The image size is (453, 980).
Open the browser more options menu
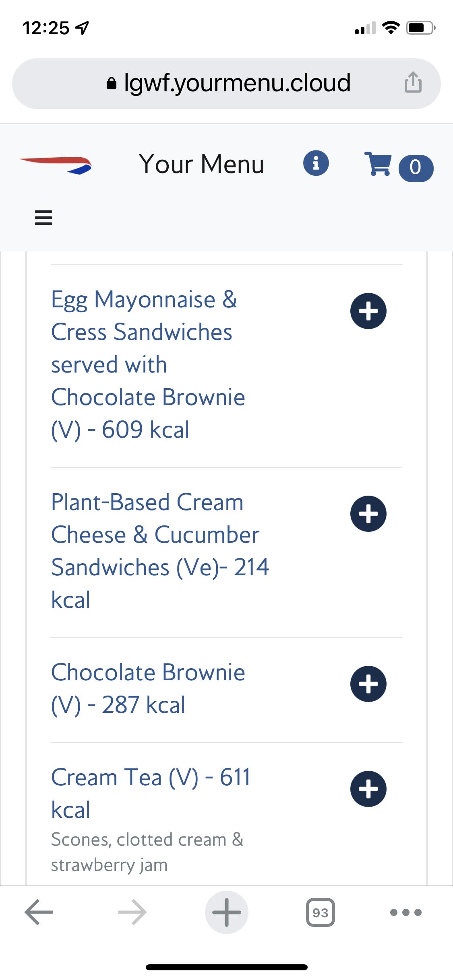(x=405, y=912)
